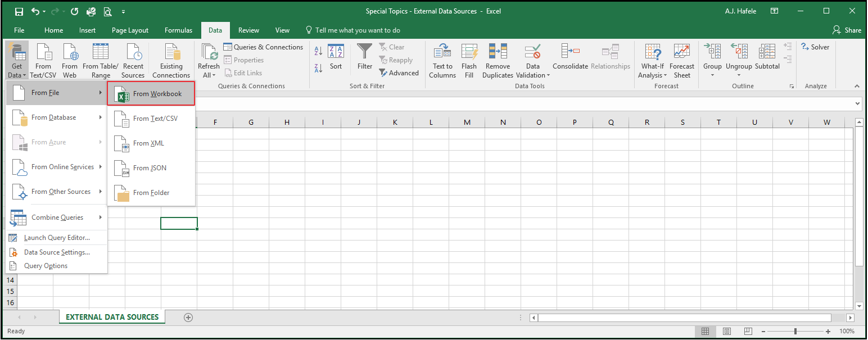
Task: Expand the From Database submenu
Action: point(56,117)
